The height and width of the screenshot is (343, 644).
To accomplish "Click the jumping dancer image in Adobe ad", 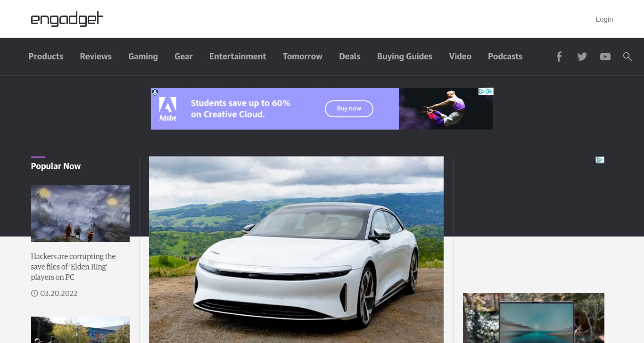I will point(446,109).
